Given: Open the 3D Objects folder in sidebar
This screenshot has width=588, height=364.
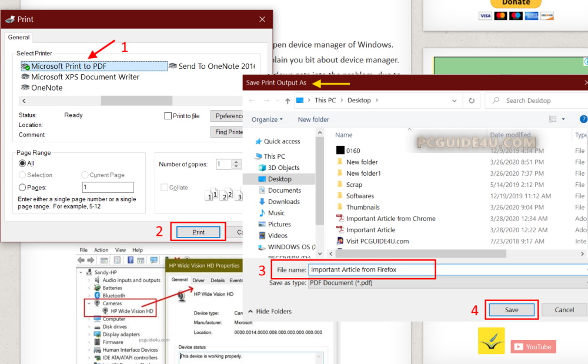Looking at the screenshot, I should pos(283,168).
